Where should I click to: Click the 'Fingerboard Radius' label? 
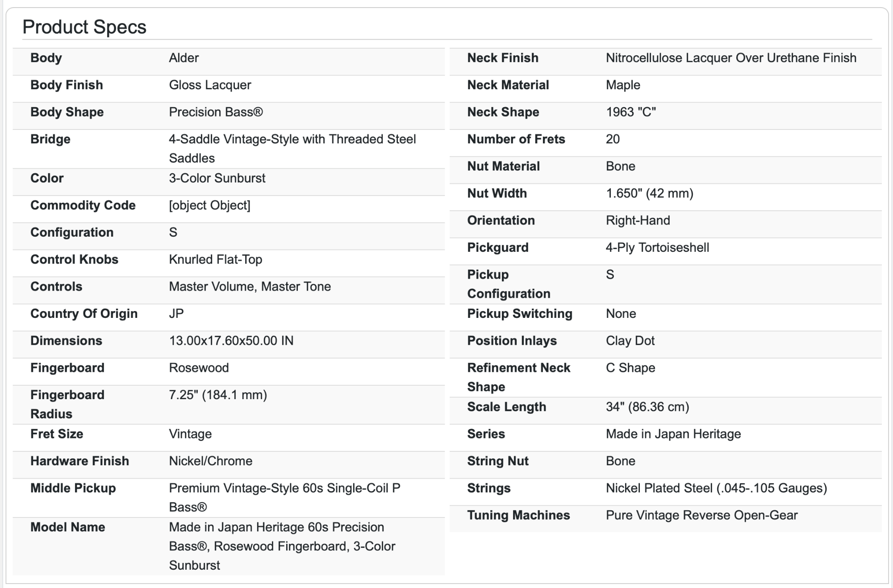pos(67,405)
